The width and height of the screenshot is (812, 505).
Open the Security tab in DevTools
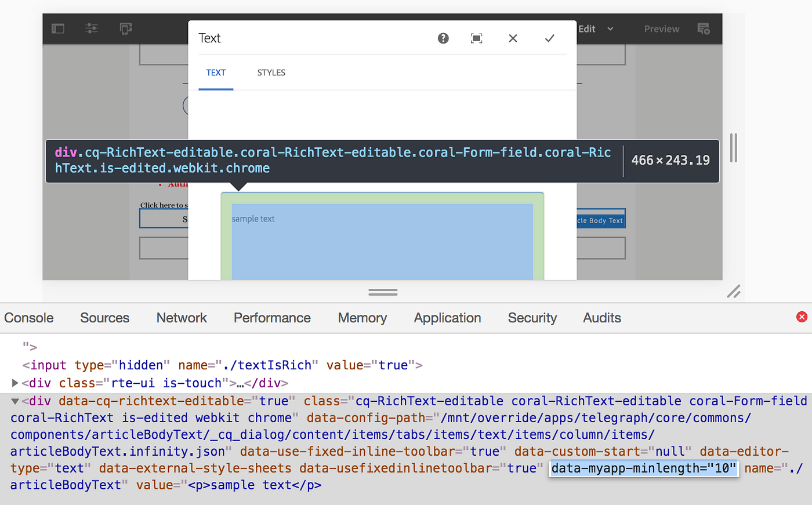click(x=532, y=318)
